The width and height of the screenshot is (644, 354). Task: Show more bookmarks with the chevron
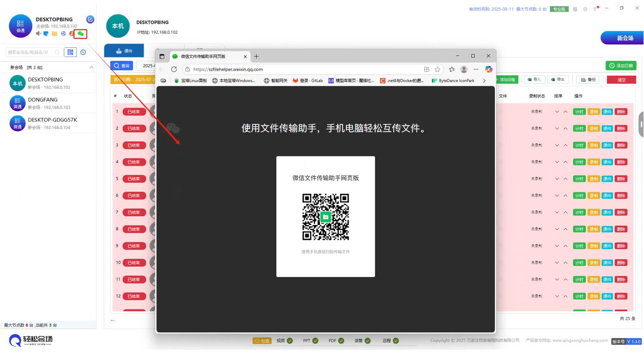(x=484, y=81)
